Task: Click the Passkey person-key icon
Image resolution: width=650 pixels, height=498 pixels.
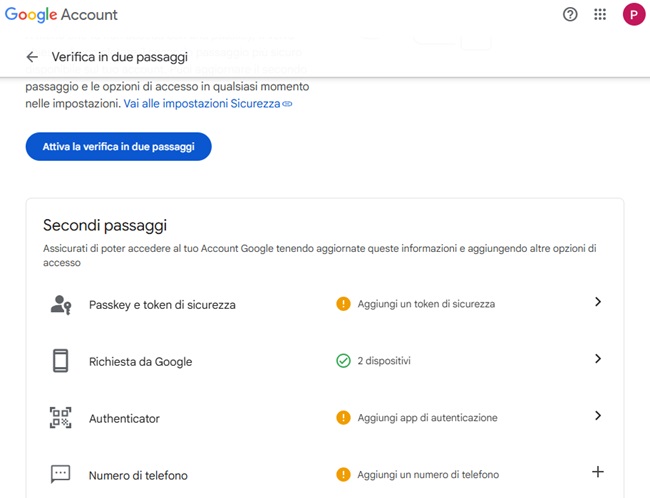Action: pyautogui.click(x=61, y=304)
